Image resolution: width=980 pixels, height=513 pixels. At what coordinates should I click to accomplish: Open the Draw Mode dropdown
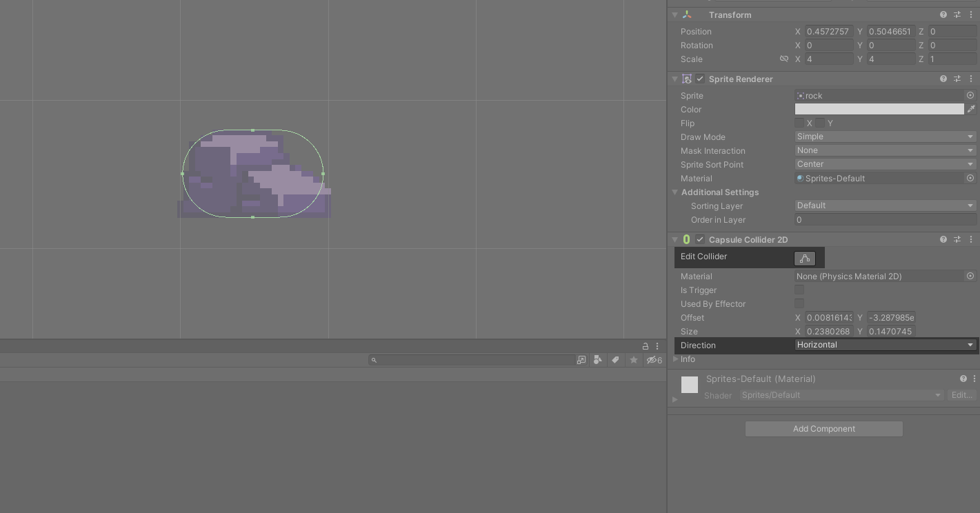(885, 137)
